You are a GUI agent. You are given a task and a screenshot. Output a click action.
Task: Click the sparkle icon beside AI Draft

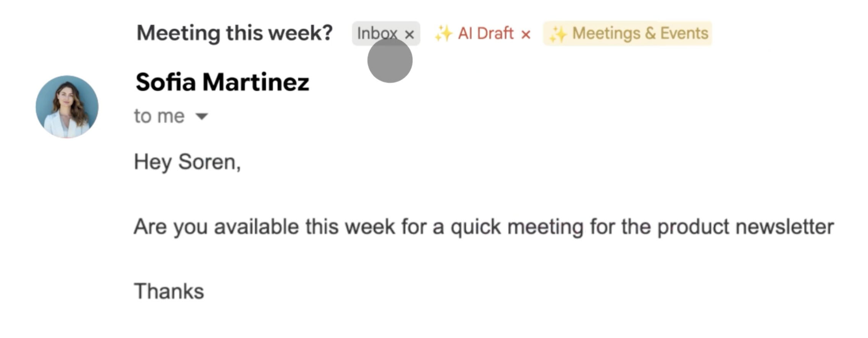coord(443,34)
